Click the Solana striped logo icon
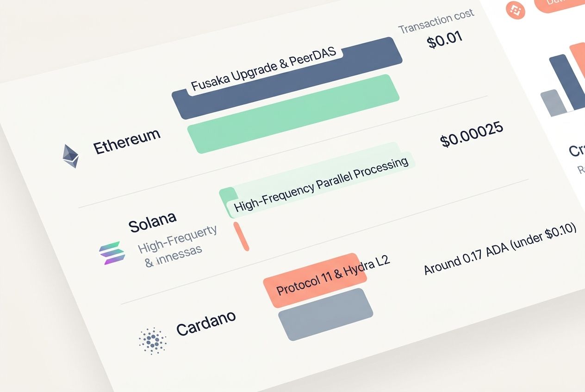Image resolution: width=585 pixels, height=392 pixels. [112, 252]
